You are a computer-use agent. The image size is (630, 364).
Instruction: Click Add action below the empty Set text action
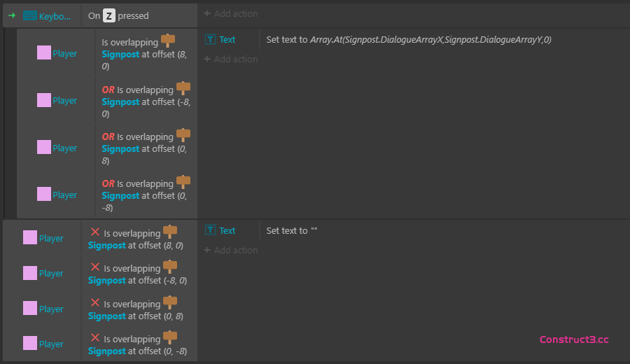[230, 251]
